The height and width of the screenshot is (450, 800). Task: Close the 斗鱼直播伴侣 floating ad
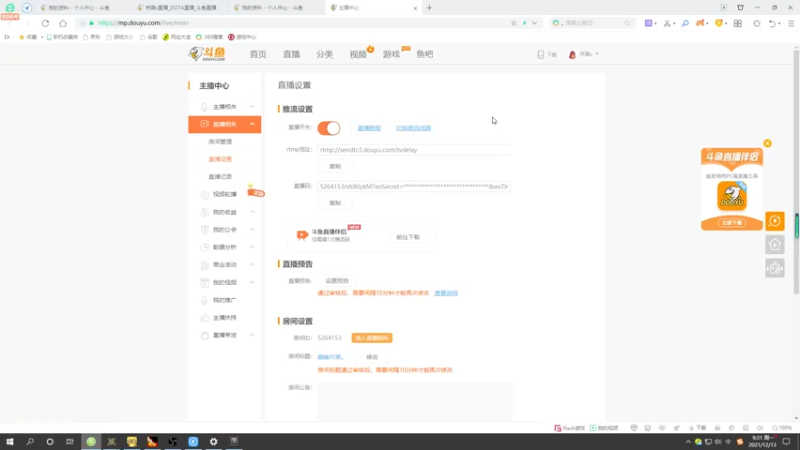pyautogui.click(x=767, y=143)
